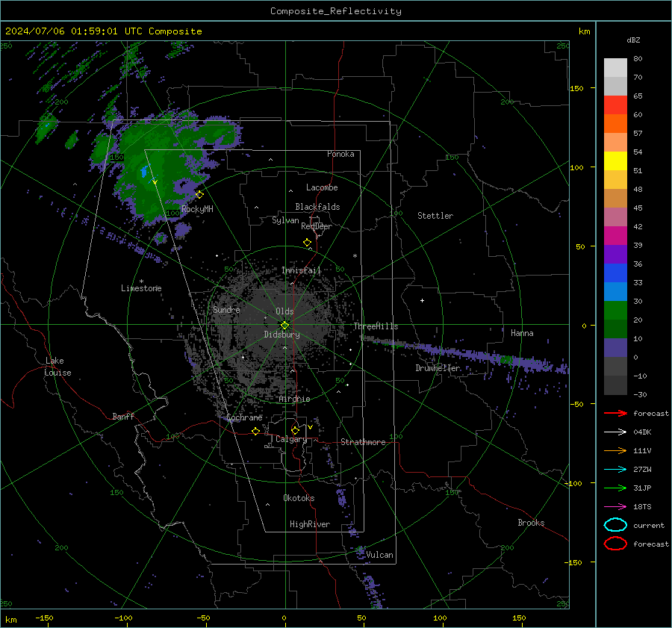This screenshot has height=628, width=672.
Task: Click the yellow radar marker near Didsbury
Action: pyautogui.click(x=284, y=326)
